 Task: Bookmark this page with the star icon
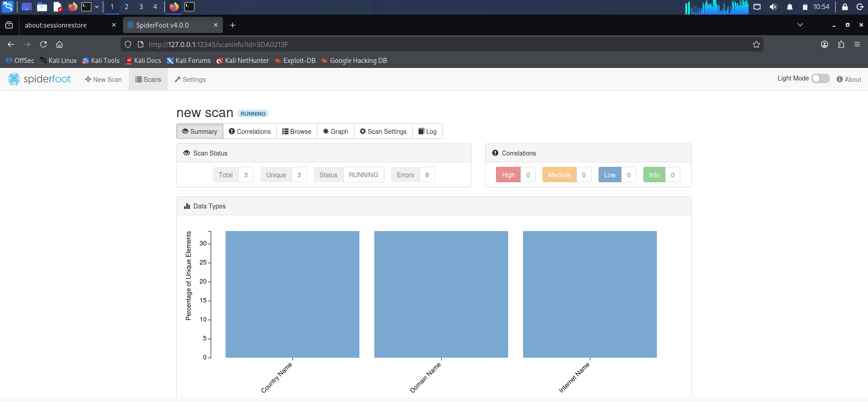tap(756, 44)
